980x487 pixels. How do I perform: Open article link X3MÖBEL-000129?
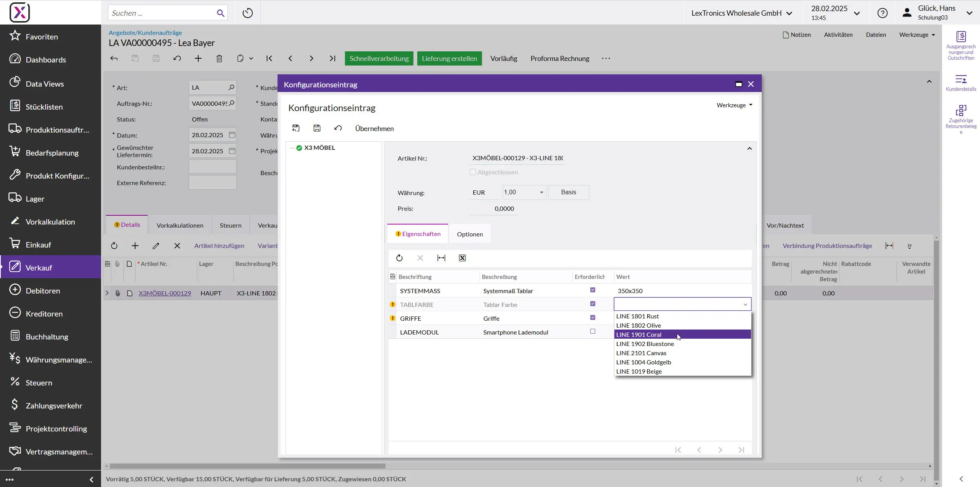(x=165, y=293)
